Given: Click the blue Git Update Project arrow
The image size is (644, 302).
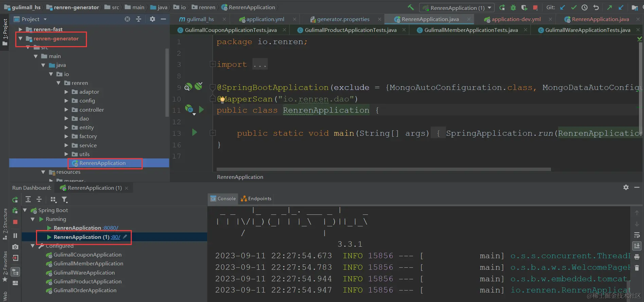Looking at the screenshot, I should click(x=562, y=7).
